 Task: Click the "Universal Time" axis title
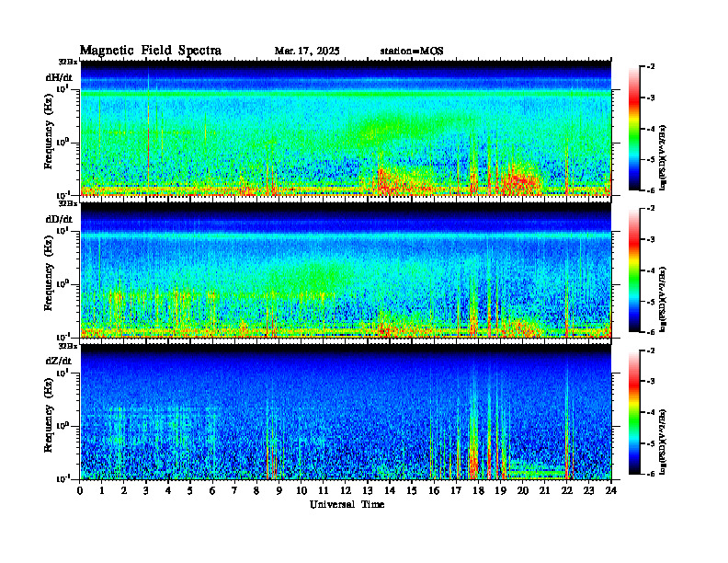(x=347, y=504)
